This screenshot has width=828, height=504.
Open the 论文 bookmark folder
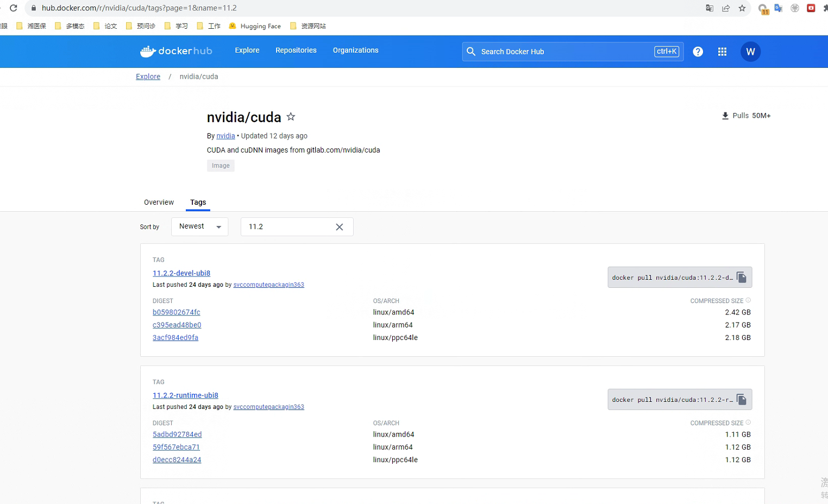(x=105, y=26)
